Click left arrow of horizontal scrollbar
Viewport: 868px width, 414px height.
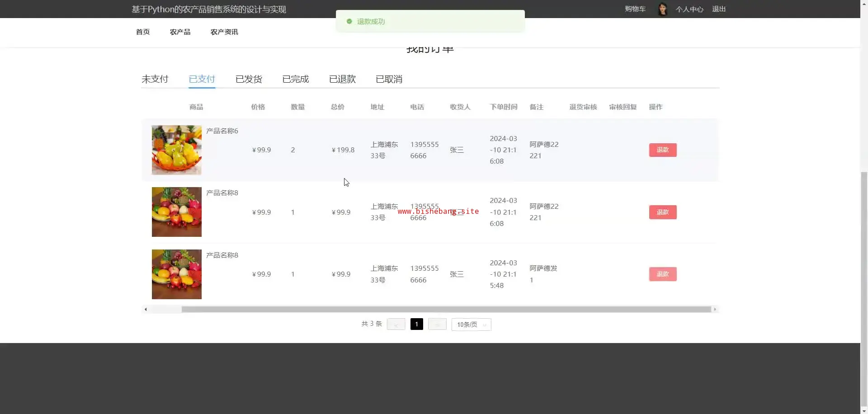(146, 310)
